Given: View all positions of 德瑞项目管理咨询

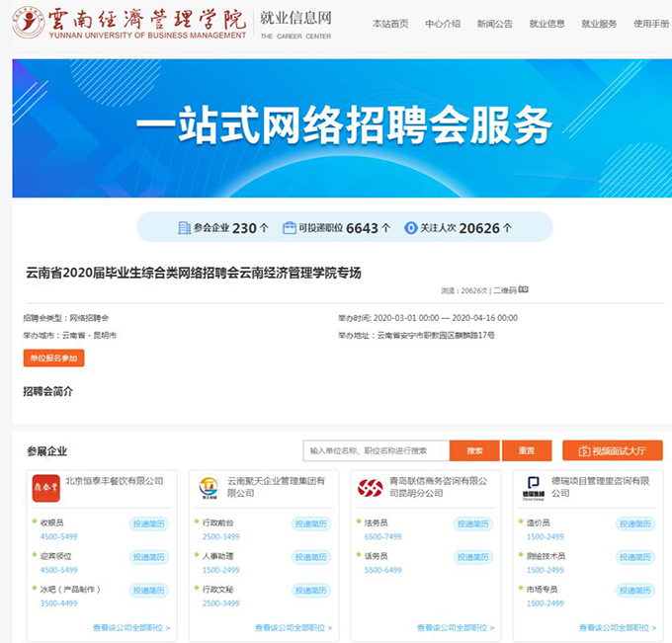Looking at the screenshot, I should (x=618, y=628).
